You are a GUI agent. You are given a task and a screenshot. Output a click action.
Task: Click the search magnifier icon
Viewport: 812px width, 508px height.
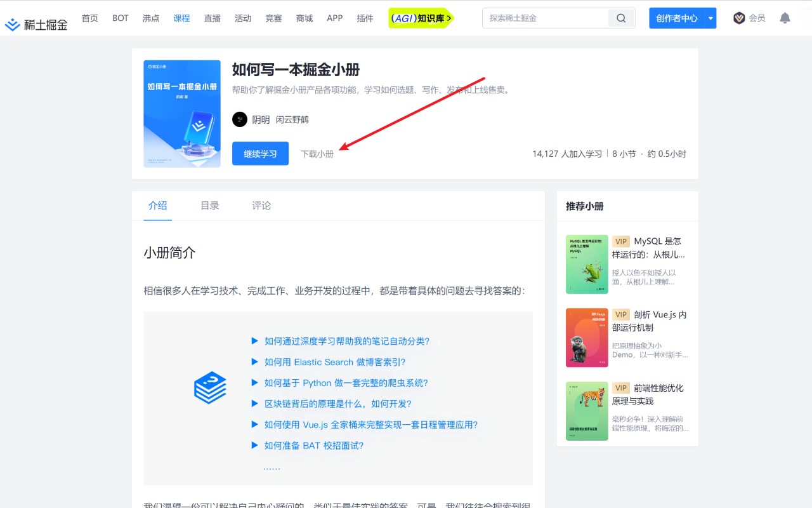(x=621, y=18)
